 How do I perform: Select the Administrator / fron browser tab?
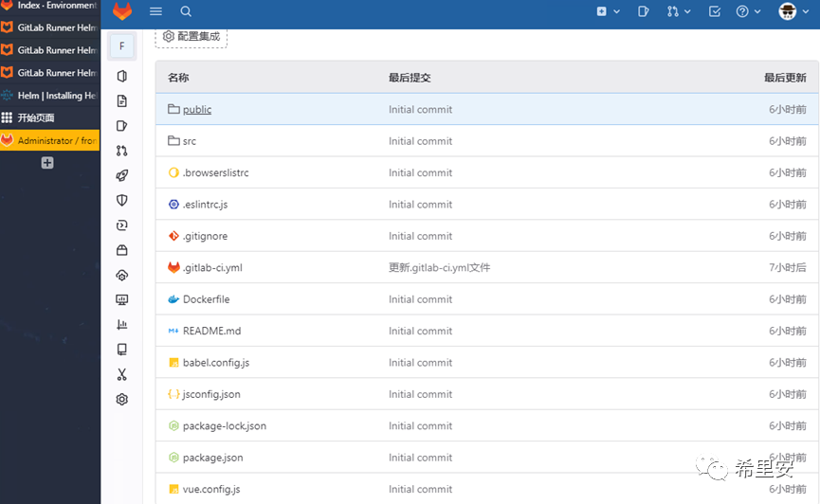pos(49,140)
